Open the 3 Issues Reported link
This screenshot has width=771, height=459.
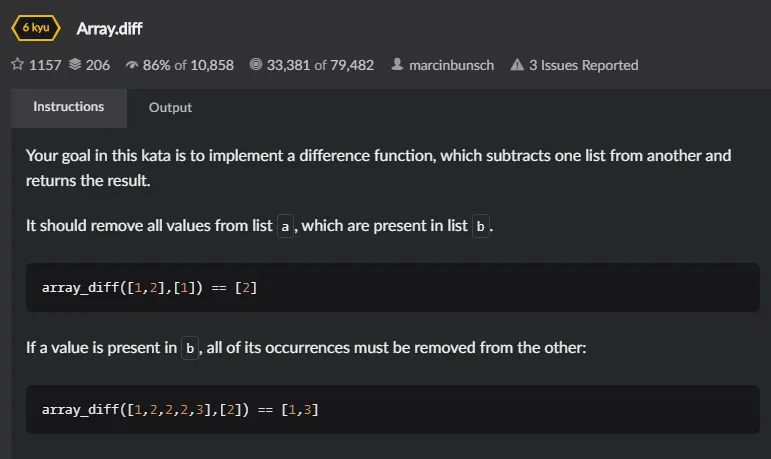coord(583,65)
